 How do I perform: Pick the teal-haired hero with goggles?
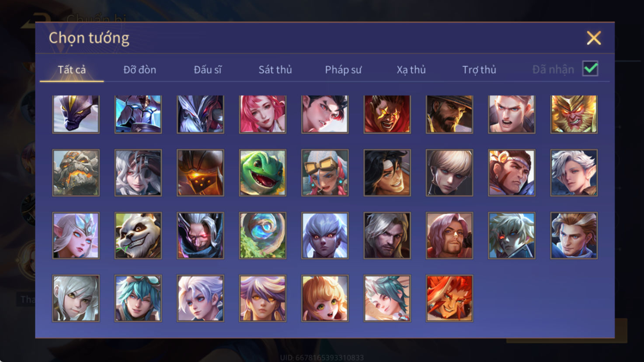click(138, 299)
